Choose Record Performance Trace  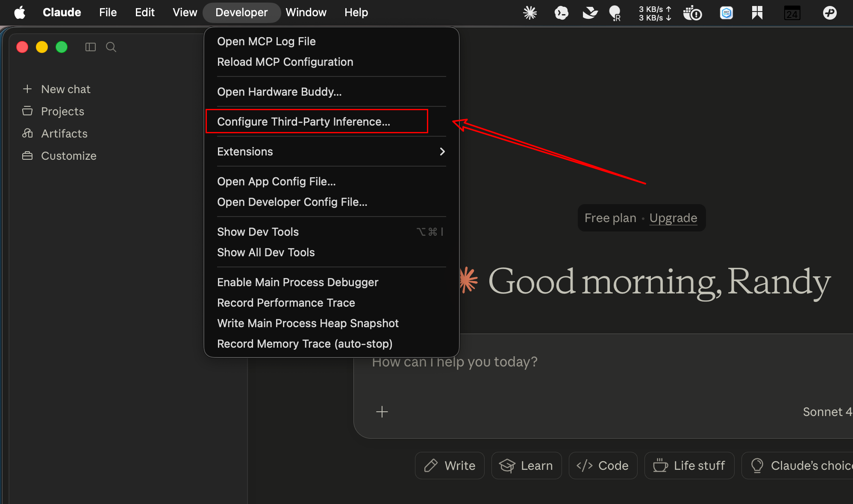click(x=332, y=303)
